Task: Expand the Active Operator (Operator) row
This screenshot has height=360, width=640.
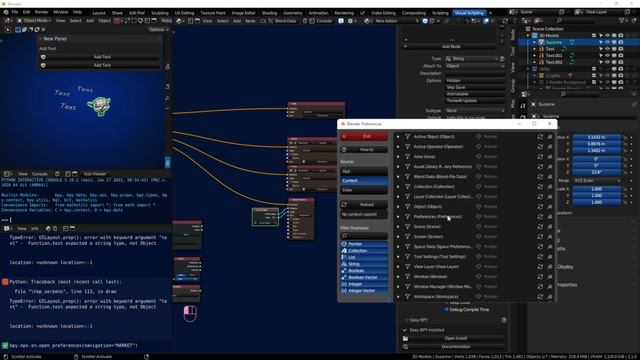Action: pos(398,147)
